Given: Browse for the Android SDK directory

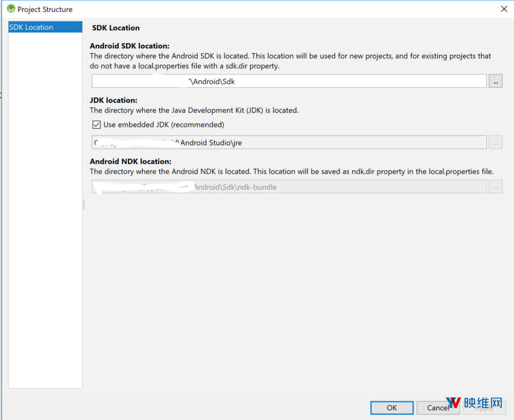Looking at the screenshot, I should pyautogui.click(x=495, y=81).
